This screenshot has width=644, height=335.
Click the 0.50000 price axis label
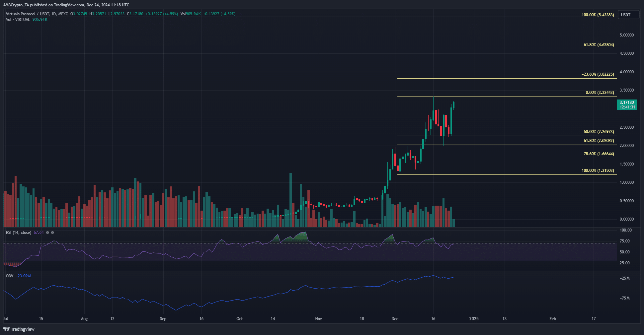[x=627, y=201]
